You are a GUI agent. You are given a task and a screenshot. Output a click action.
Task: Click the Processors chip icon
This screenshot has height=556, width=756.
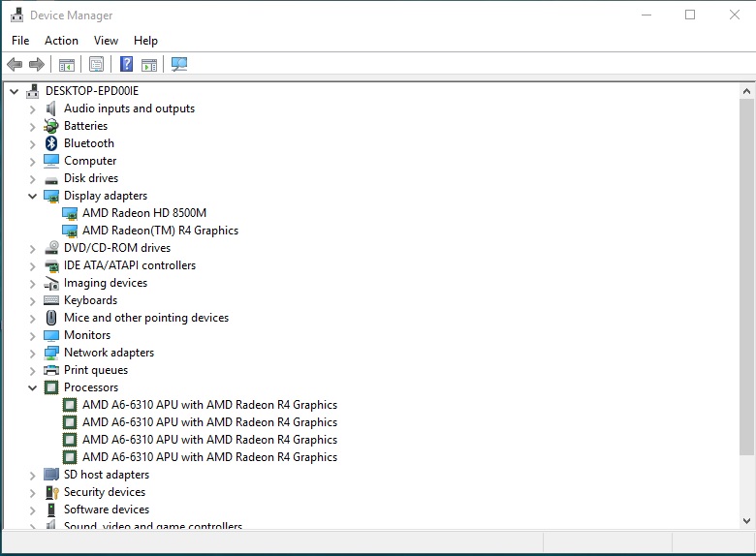[x=51, y=387]
